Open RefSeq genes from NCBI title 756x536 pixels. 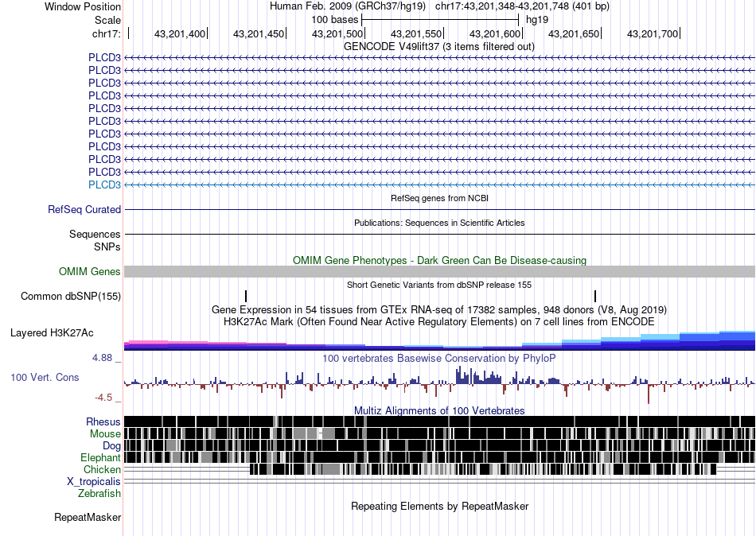tap(439, 198)
